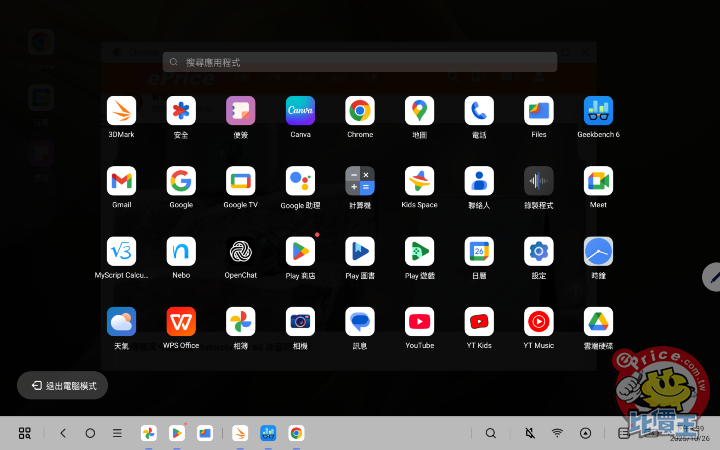Open Play Books app
Viewport: 720px width, 450px height.
click(x=360, y=251)
